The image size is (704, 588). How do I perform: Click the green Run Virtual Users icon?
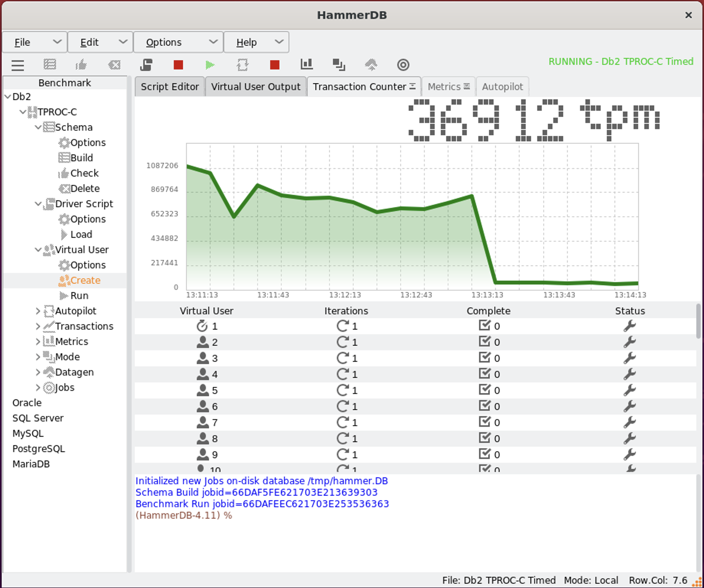(x=210, y=65)
